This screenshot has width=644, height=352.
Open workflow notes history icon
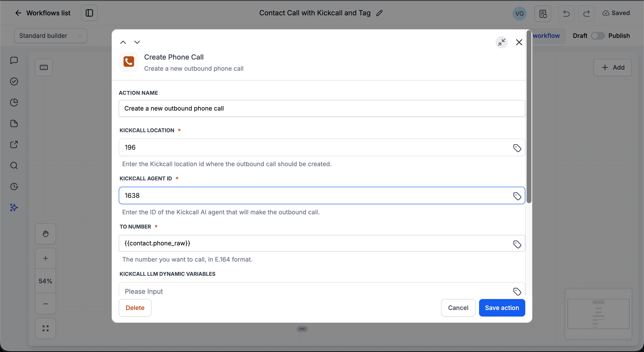pos(543,14)
